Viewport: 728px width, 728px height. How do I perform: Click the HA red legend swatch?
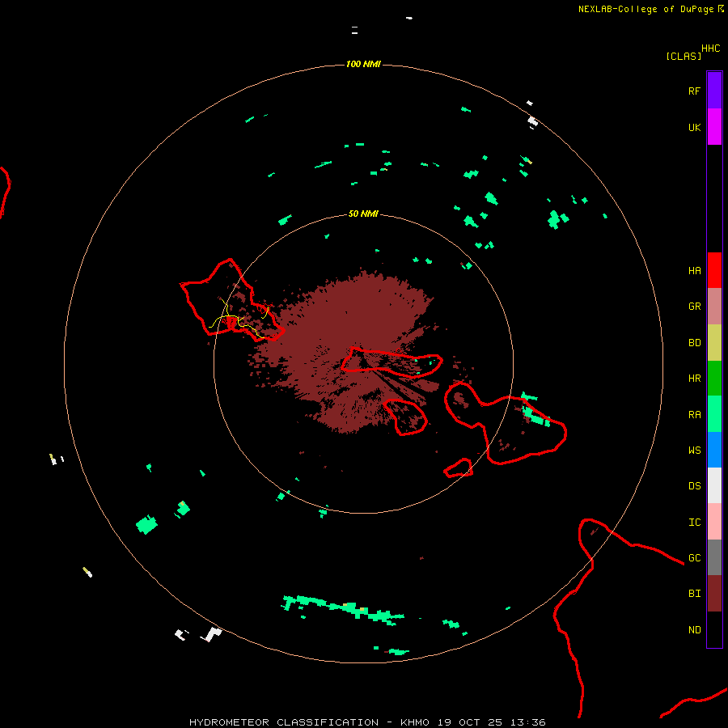coord(714,270)
